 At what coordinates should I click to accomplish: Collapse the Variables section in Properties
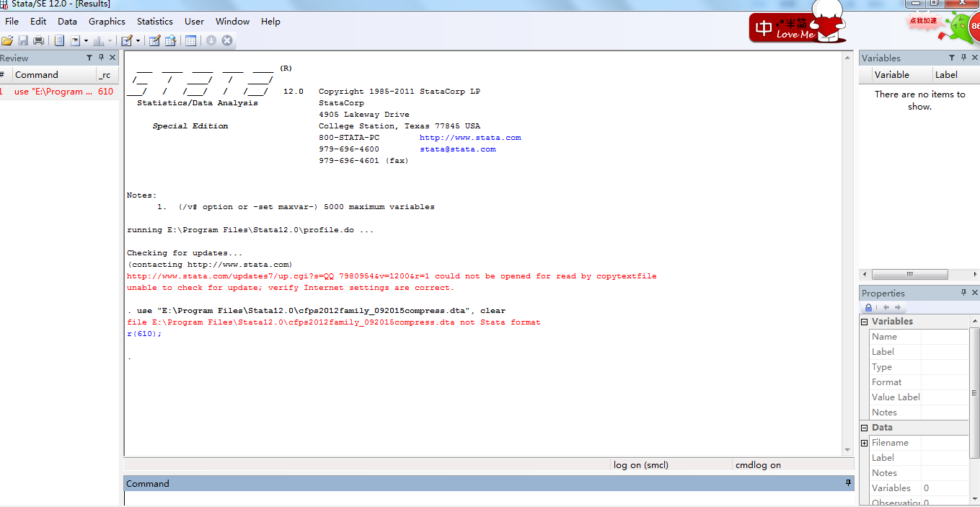(x=865, y=322)
